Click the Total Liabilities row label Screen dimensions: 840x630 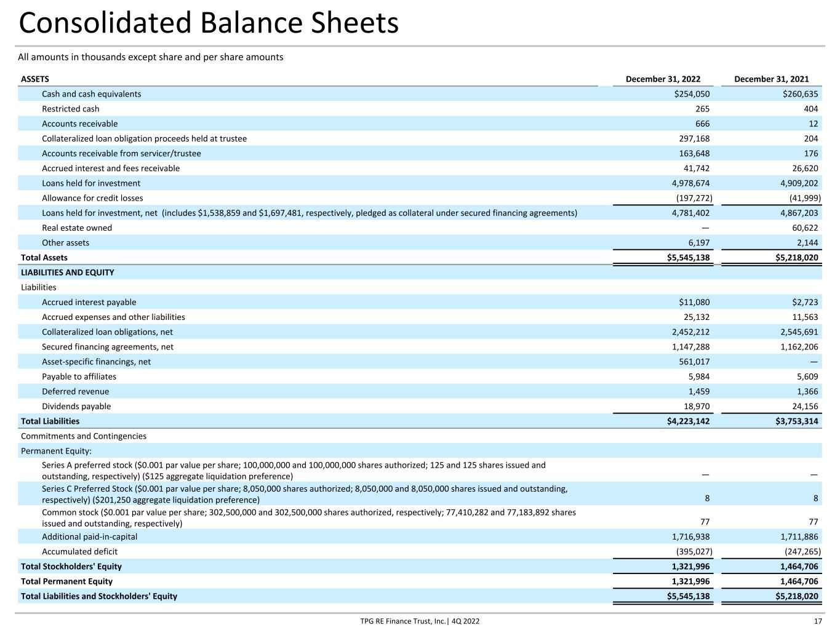(50, 421)
